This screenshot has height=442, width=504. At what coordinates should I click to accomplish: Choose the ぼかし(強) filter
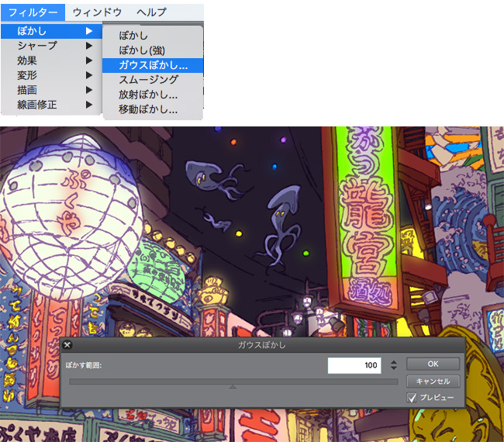point(153,50)
